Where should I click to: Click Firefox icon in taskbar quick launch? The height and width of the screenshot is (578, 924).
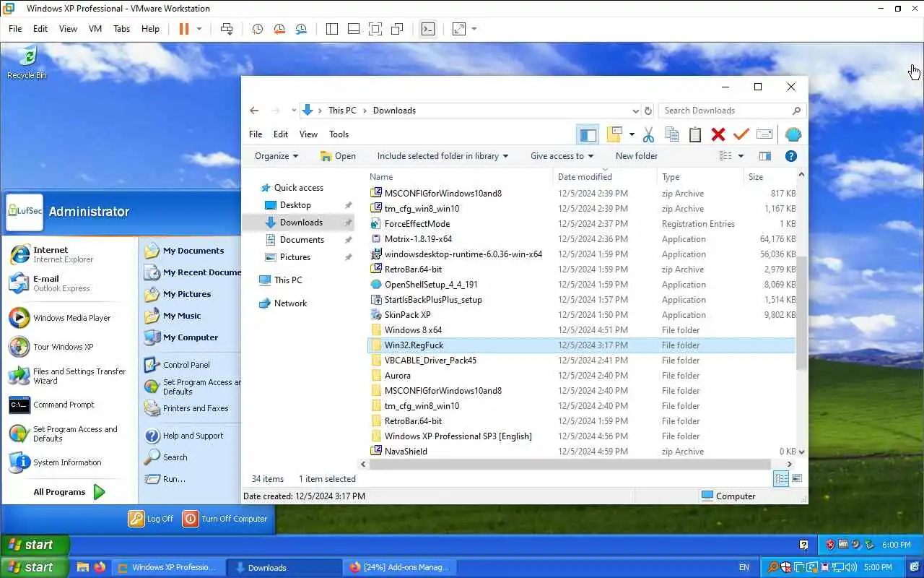pos(100,567)
